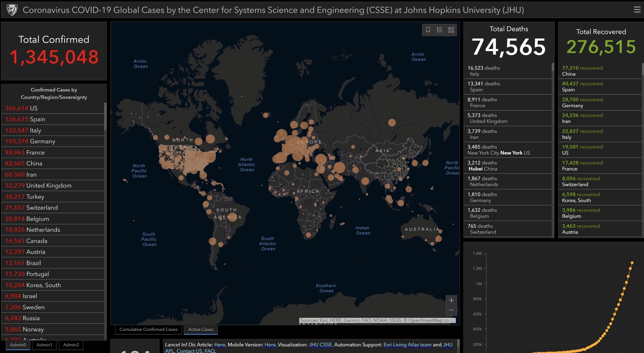Viewport: 644px width, 353px height.
Task: Click 3,485 deaths New York City entry
Action: 507,150
